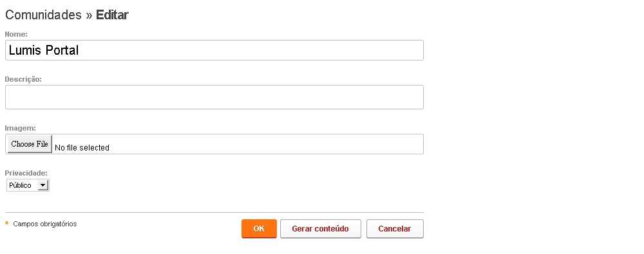Screen dimensions: 644x254
Task: Click the Nome: field label
Action: click(16, 34)
